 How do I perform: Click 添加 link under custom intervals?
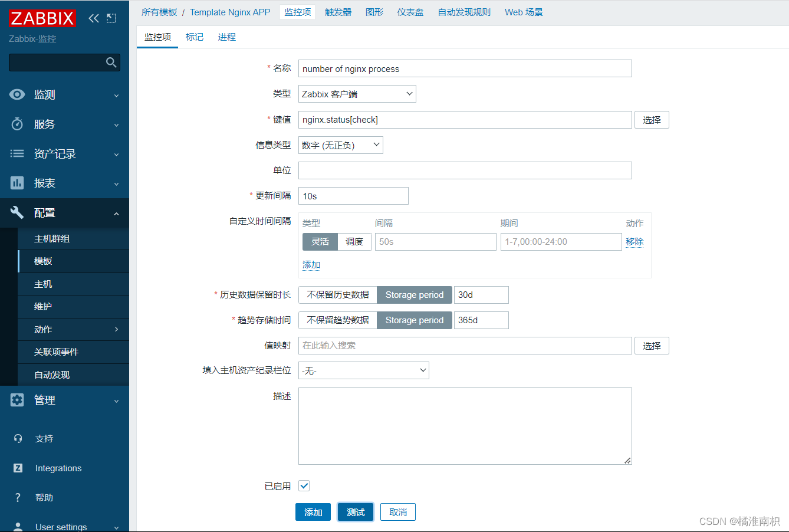[x=311, y=265]
